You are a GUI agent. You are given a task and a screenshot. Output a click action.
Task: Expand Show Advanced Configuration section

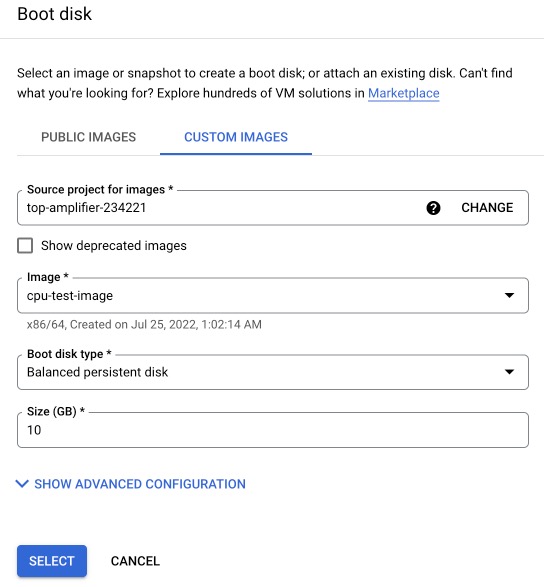pos(140,484)
